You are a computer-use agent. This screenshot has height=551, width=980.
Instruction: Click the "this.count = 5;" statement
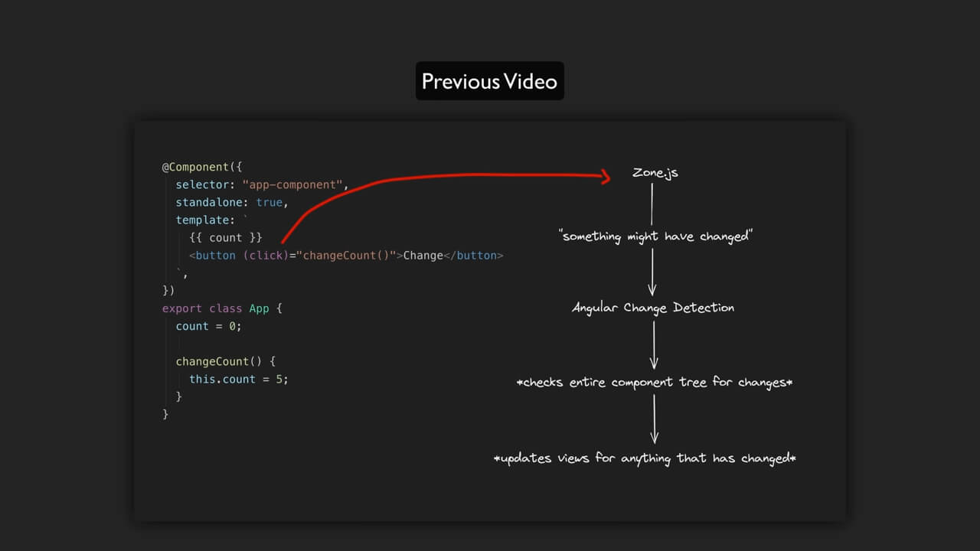[239, 379]
